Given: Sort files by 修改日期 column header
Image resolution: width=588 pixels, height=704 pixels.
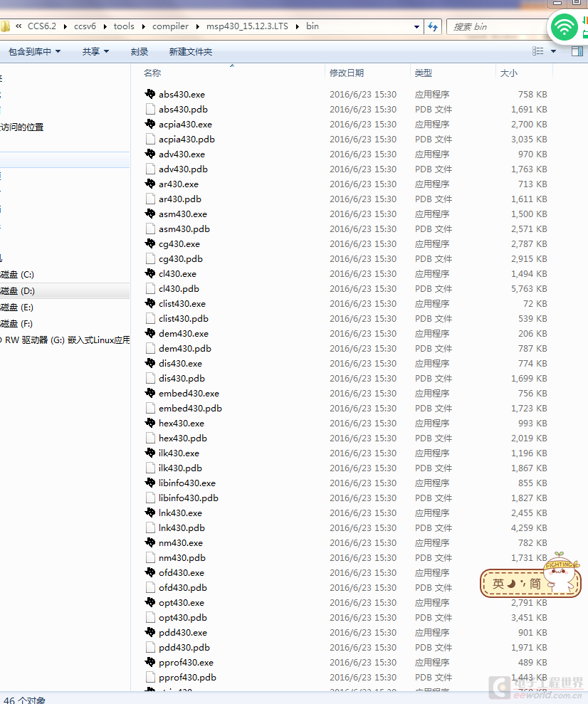Looking at the screenshot, I should pyautogui.click(x=347, y=73).
